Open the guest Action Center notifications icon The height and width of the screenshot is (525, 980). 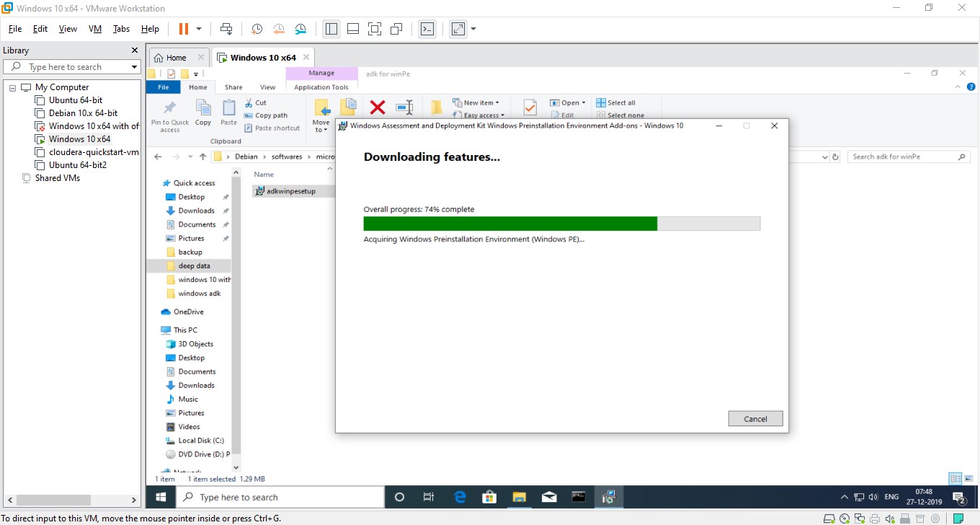tap(959, 497)
